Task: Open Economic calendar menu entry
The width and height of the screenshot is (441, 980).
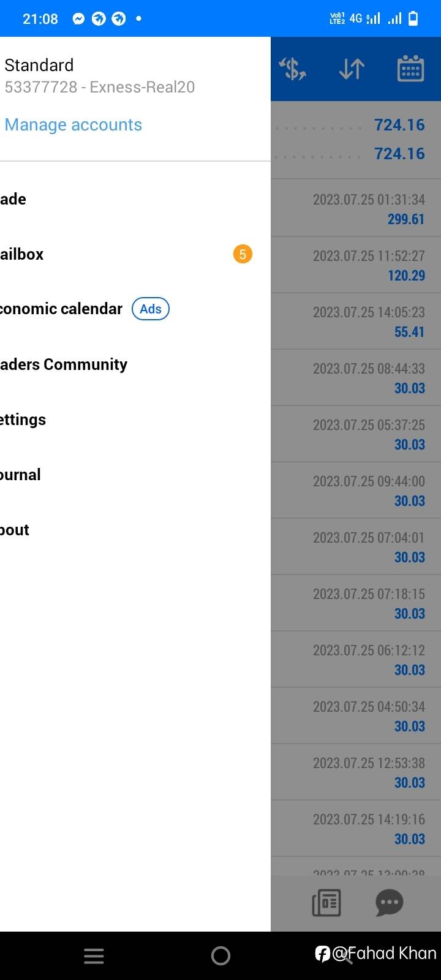Action: click(135, 309)
